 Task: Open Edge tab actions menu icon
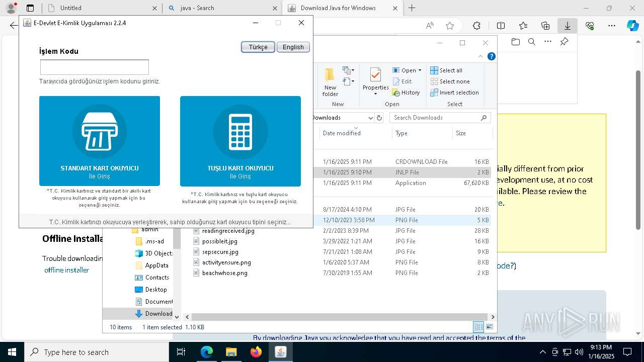point(30,8)
